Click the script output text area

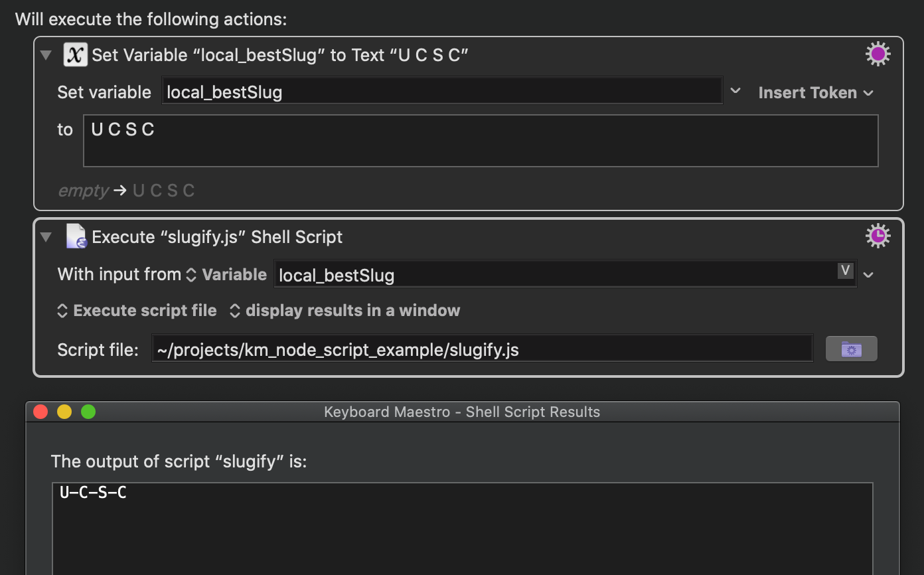462,529
